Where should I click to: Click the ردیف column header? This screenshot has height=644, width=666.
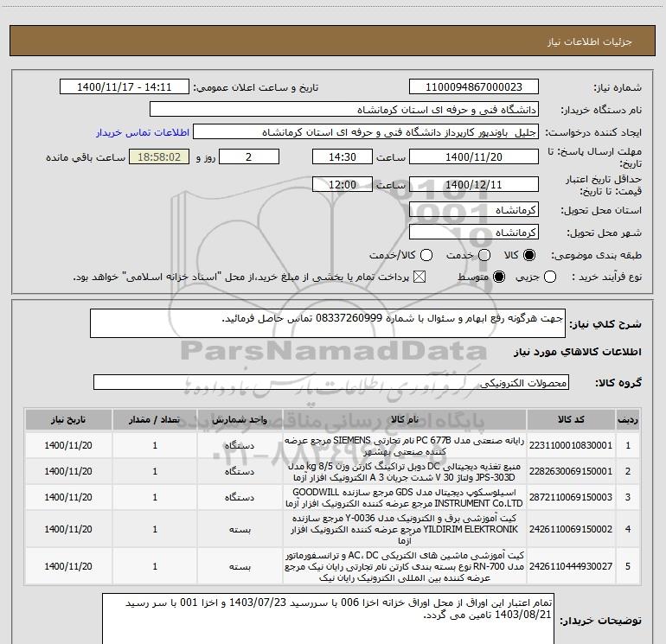pos(628,420)
